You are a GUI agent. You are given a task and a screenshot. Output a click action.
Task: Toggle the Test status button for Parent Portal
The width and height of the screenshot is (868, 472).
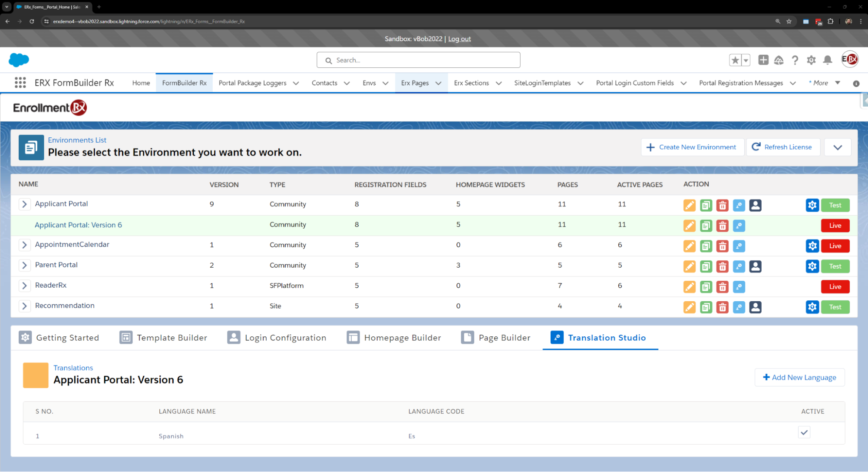(835, 266)
